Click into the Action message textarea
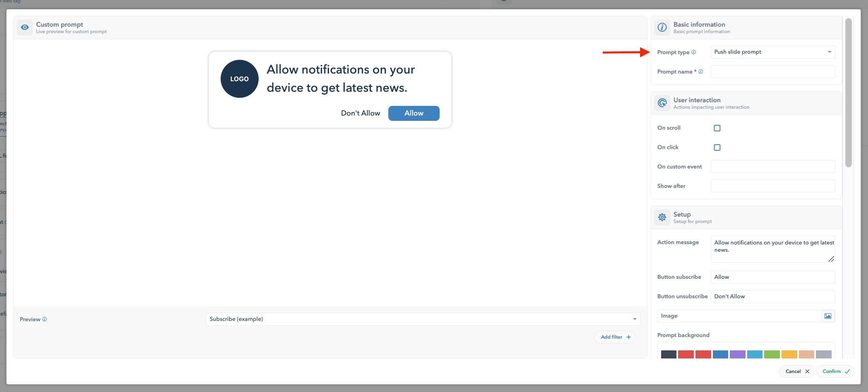 (x=773, y=249)
